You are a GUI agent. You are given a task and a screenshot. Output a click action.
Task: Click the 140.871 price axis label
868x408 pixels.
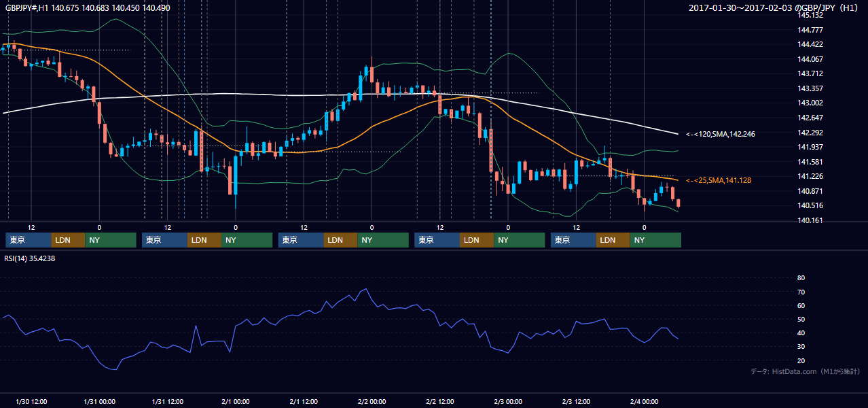click(812, 191)
